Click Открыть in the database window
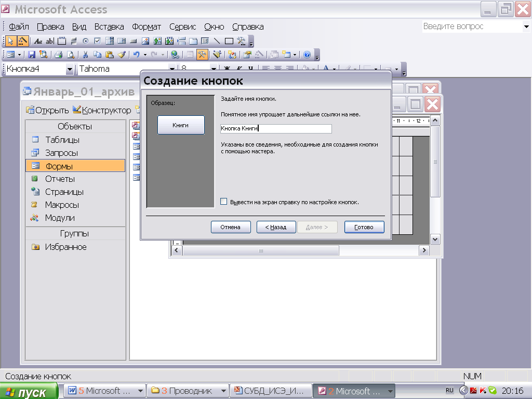 [x=47, y=110]
